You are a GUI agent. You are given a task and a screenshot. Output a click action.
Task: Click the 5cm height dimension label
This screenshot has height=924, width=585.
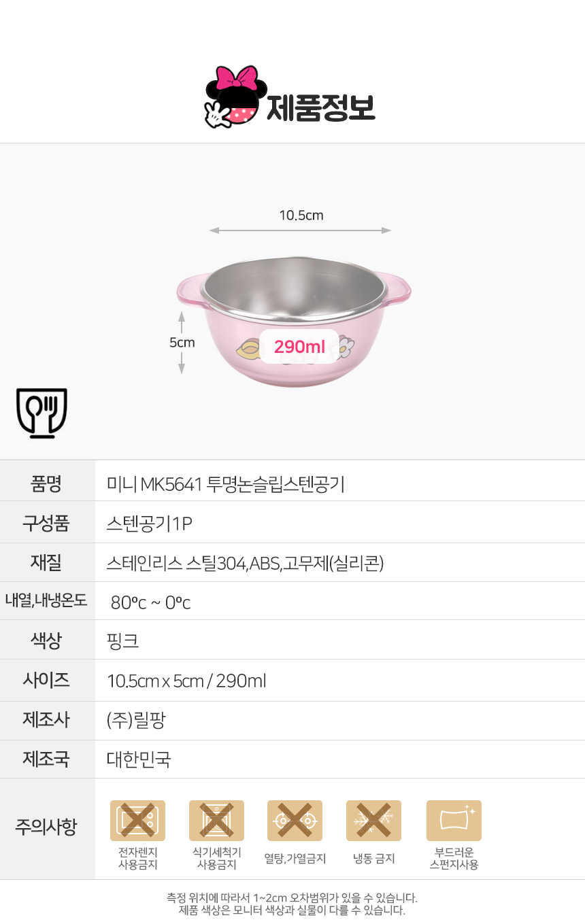182,343
